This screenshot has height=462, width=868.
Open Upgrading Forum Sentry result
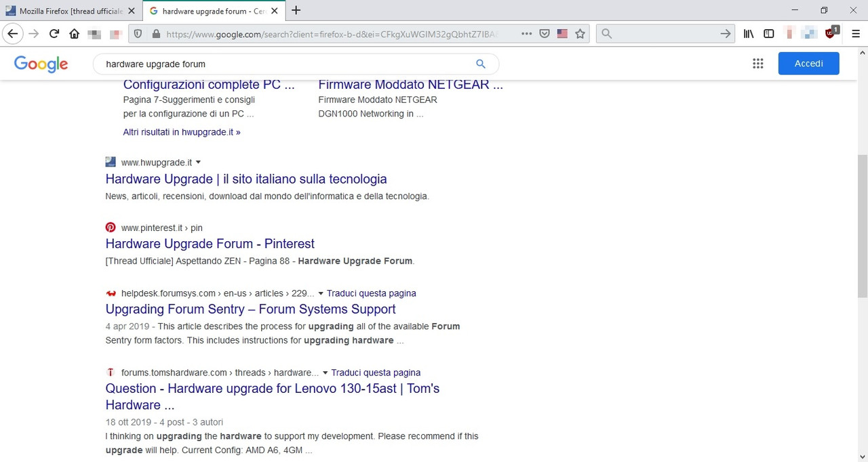tap(250, 309)
